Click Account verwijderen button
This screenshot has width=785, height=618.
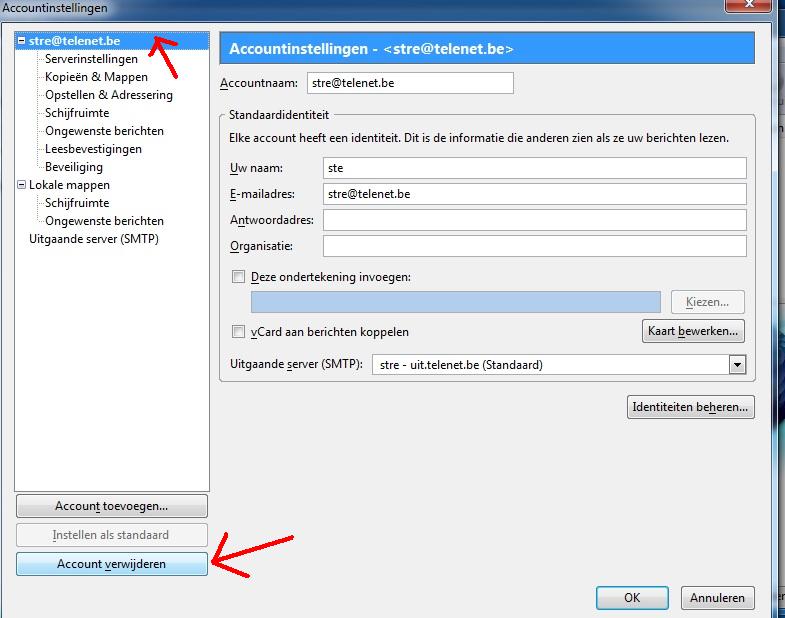coord(112,564)
